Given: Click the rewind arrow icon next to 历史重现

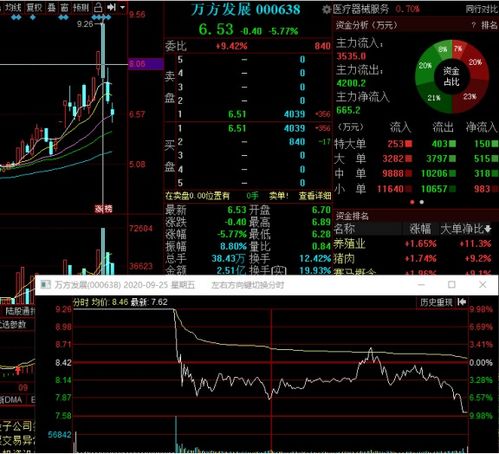Looking at the screenshot, I should 462,302.
